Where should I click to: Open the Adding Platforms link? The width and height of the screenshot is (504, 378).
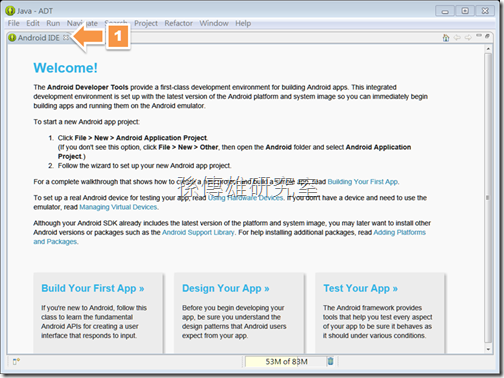tap(399, 232)
